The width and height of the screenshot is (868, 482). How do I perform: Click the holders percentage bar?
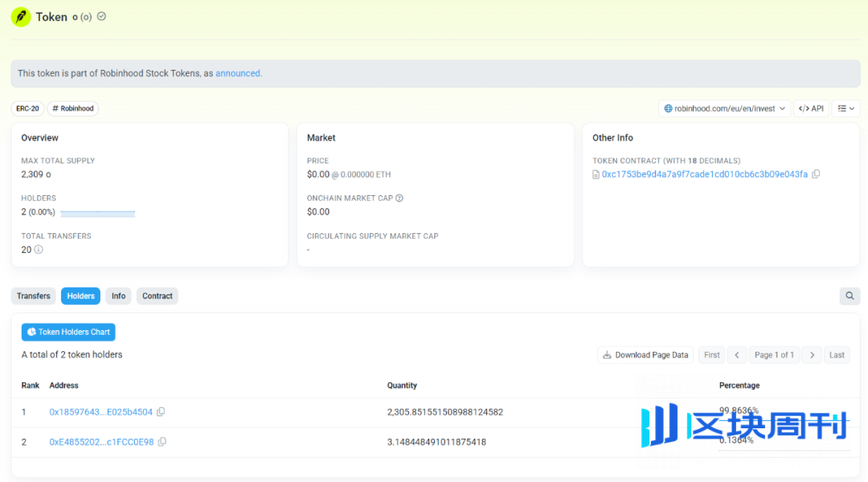coord(97,213)
